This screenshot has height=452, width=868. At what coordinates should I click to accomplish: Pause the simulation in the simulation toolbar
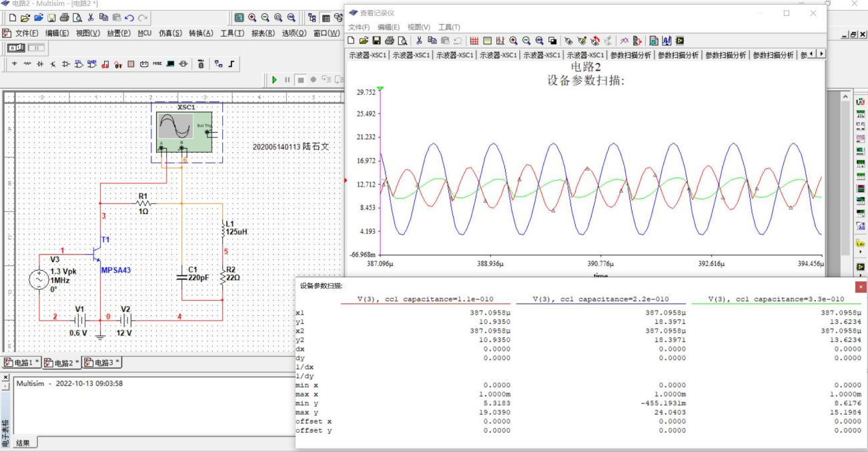click(x=288, y=80)
